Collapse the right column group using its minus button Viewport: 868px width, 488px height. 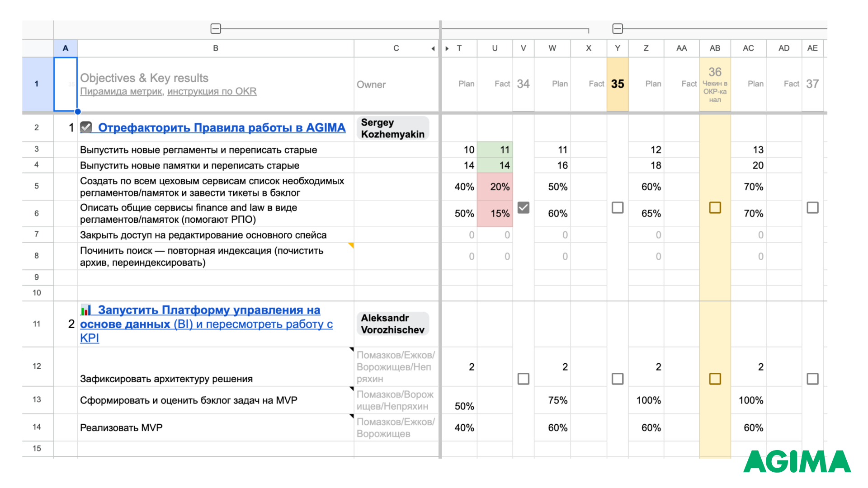click(x=618, y=28)
